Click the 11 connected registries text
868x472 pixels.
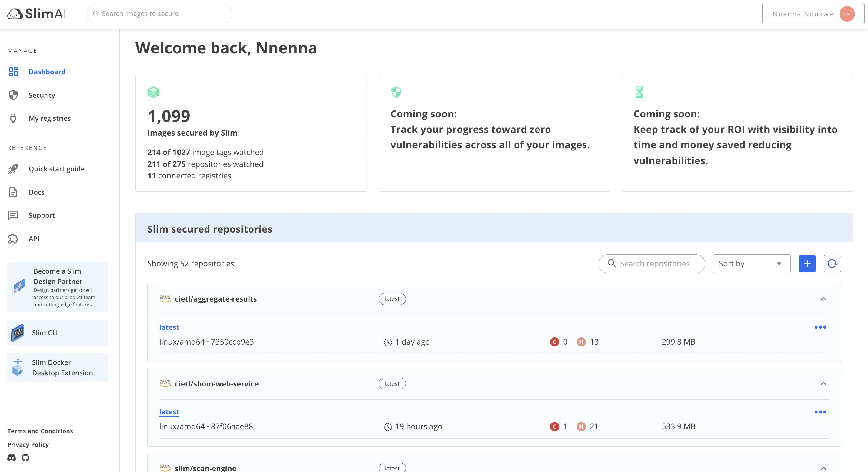pyautogui.click(x=189, y=176)
